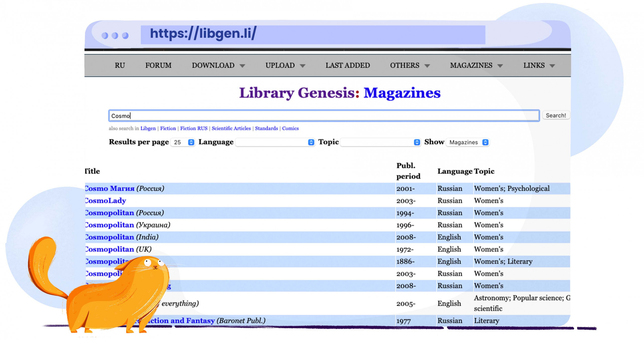644x340 pixels.
Task: Click the Title column header
Action: (92, 171)
